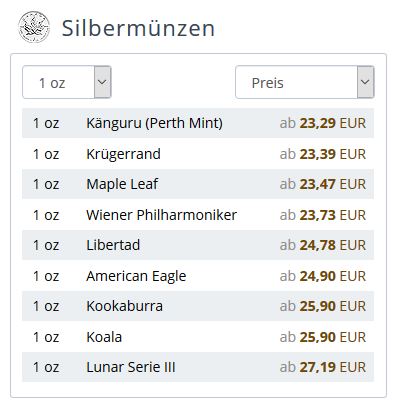Select the Kookaburra silver coin
The width and height of the screenshot is (393, 406).
124,306
